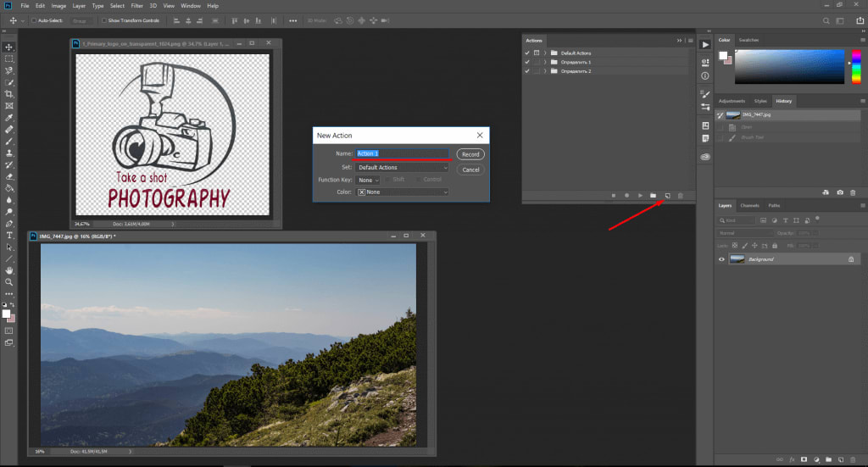Click the share icon at top right
Viewport: 868px width, 467px height.
[x=860, y=20]
